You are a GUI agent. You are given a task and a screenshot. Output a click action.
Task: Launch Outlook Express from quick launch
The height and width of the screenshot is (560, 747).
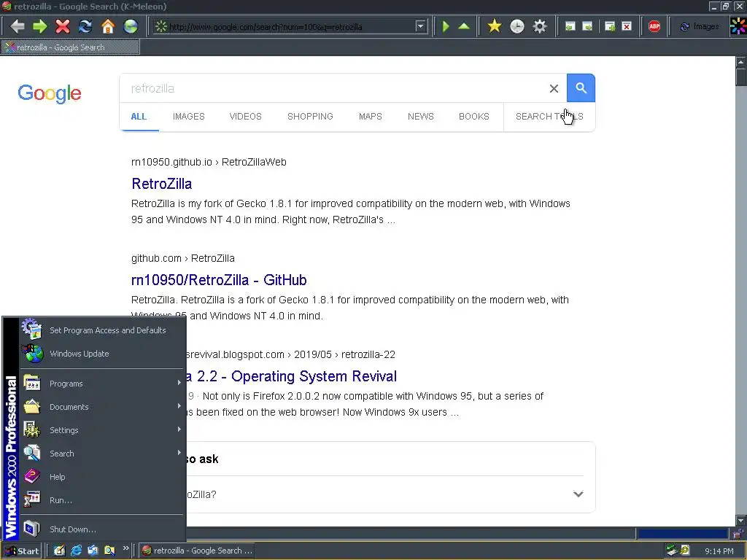click(93, 551)
